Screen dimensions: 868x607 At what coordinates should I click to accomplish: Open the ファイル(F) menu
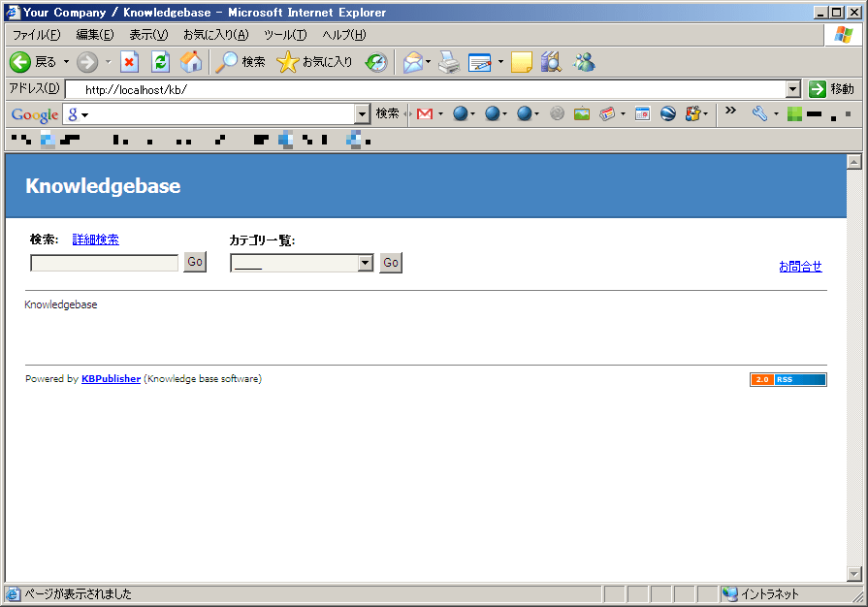(36, 35)
